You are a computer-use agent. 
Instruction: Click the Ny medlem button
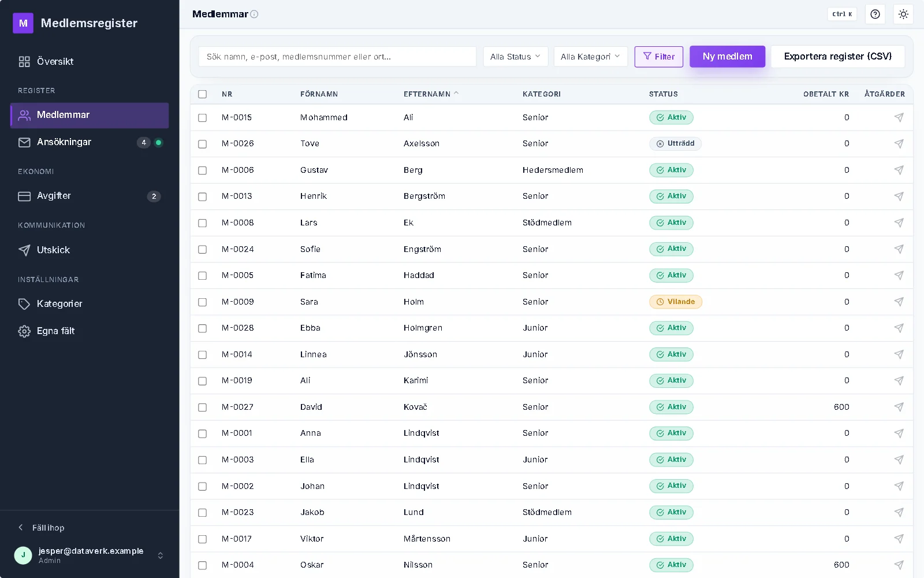(727, 57)
